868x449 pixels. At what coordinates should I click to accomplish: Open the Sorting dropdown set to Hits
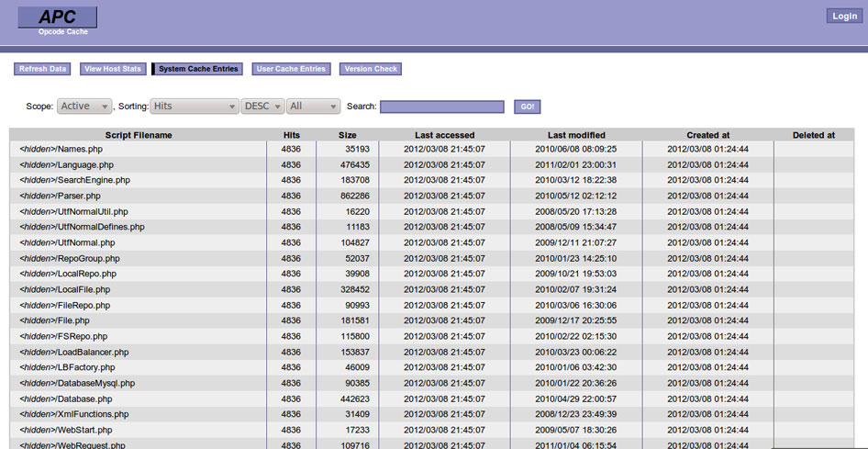point(195,107)
